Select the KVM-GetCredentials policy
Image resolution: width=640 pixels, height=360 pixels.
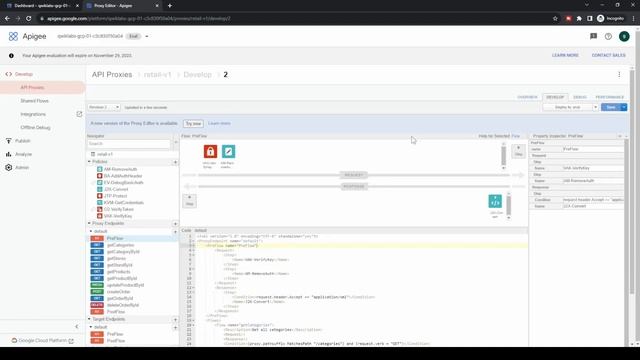(x=124, y=202)
